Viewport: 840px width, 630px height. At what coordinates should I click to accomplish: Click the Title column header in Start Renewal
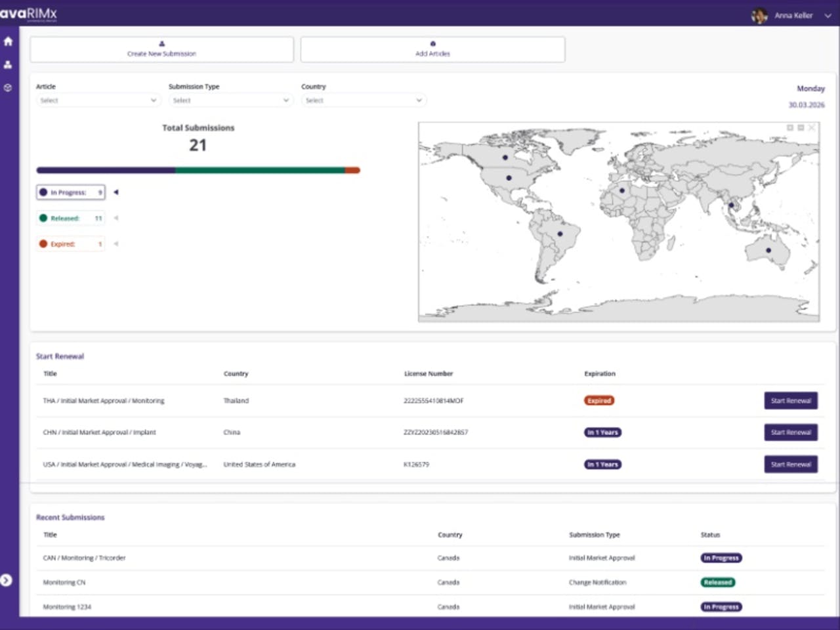pyautogui.click(x=50, y=373)
